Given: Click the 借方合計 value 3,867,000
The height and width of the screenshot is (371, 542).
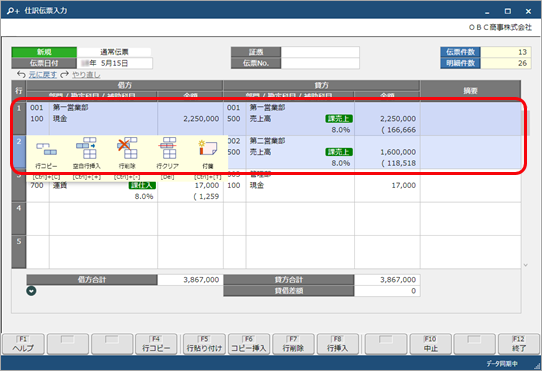Looking at the screenshot, I should click(x=190, y=280).
